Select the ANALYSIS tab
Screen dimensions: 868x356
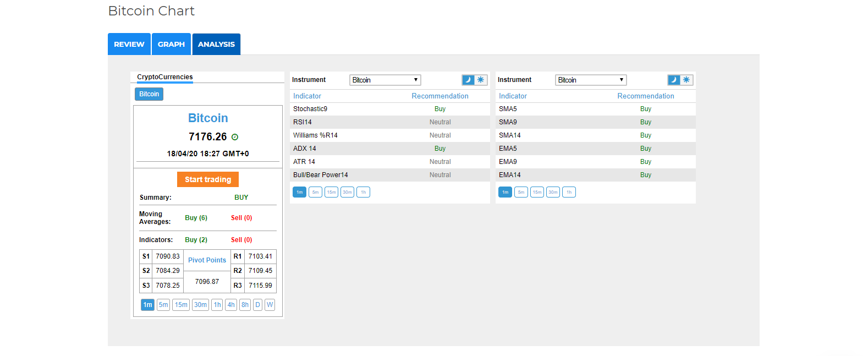click(x=216, y=44)
